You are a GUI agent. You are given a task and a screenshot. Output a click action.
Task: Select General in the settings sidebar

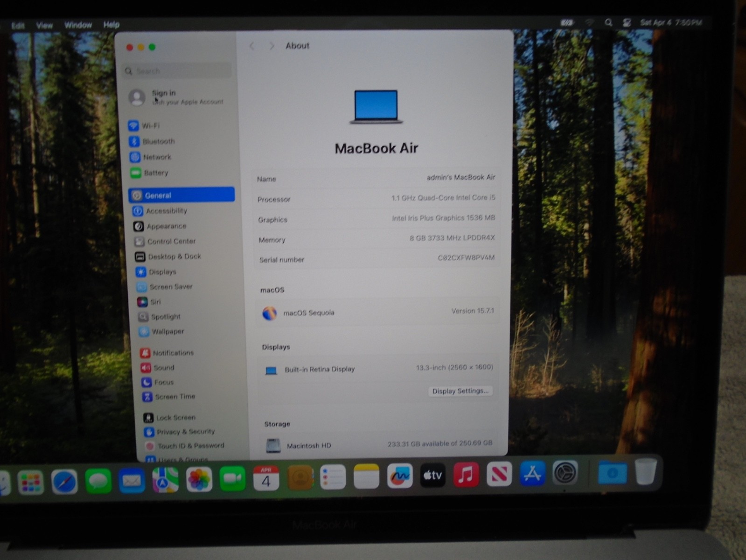point(181,195)
